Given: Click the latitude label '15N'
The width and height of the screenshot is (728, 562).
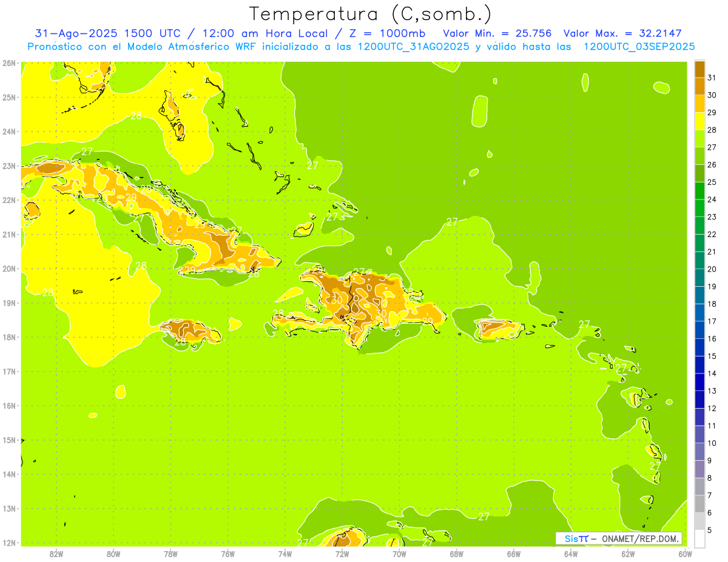Looking at the screenshot, I should point(8,440).
